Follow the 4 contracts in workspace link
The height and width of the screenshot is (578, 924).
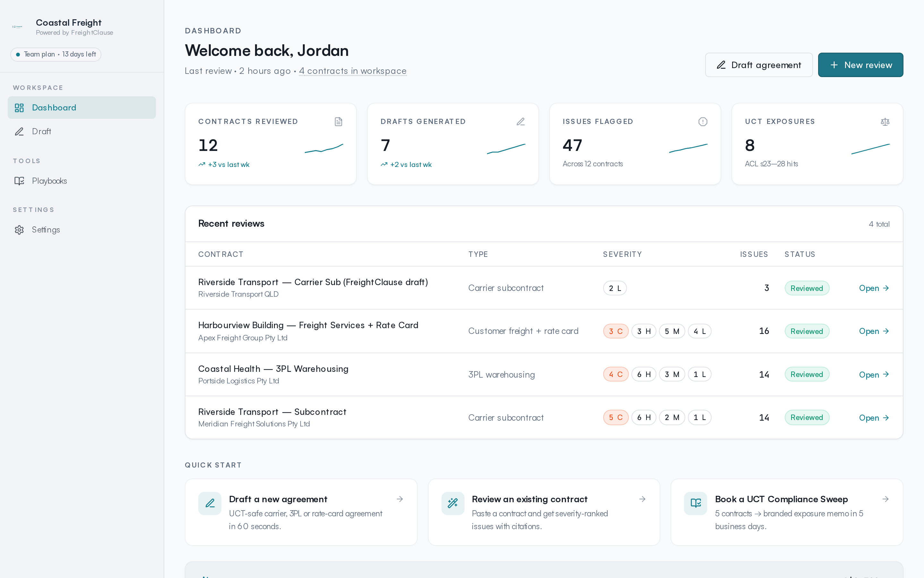(352, 71)
